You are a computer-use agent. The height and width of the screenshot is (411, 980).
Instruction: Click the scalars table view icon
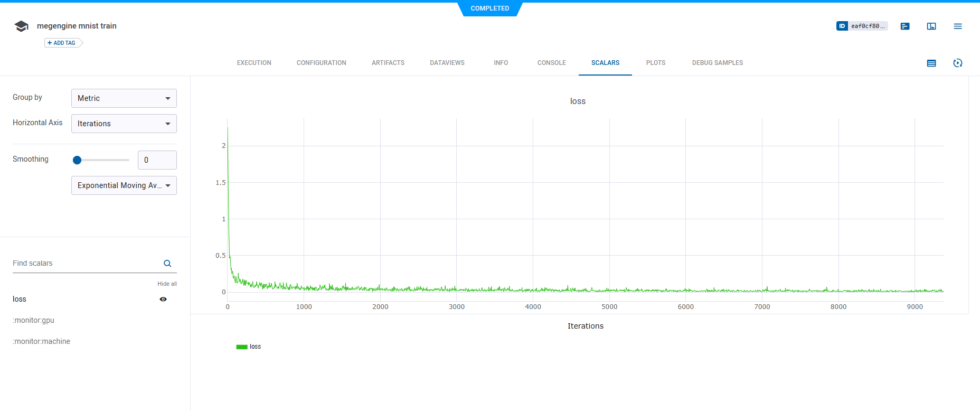(931, 63)
